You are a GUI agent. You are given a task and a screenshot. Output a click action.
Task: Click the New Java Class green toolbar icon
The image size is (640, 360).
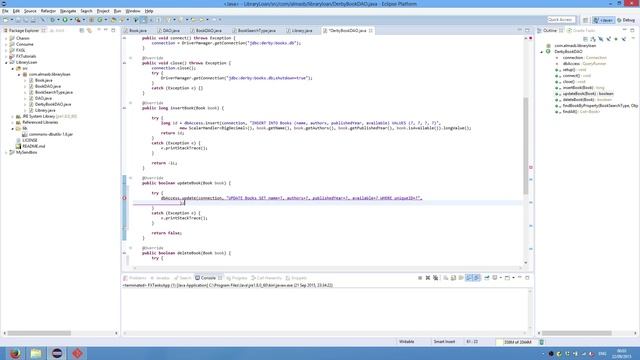[x=100, y=20]
